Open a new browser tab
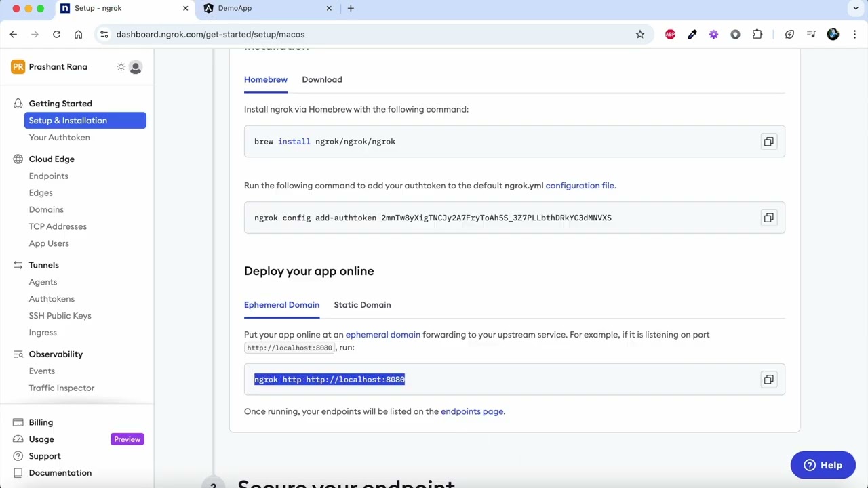This screenshot has height=488, width=868. point(351,8)
